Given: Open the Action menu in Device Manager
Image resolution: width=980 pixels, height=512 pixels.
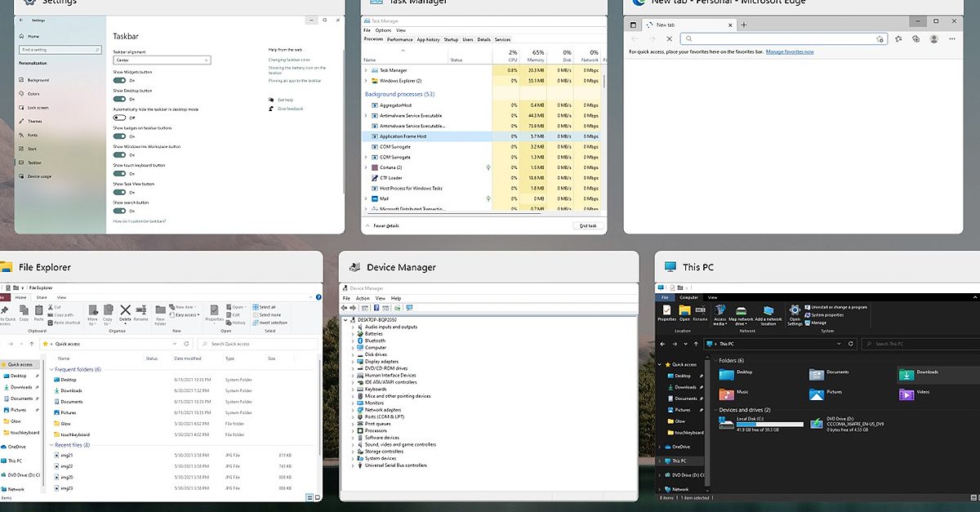Looking at the screenshot, I should click(362, 298).
